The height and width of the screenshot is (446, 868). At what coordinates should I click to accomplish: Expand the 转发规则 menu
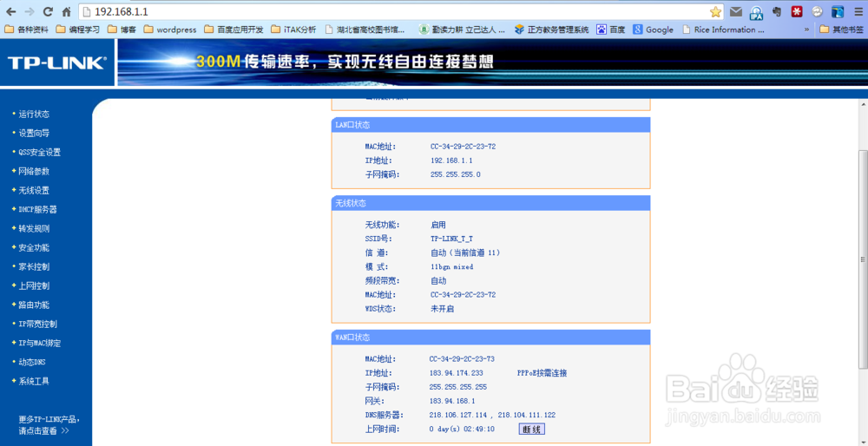(x=34, y=228)
